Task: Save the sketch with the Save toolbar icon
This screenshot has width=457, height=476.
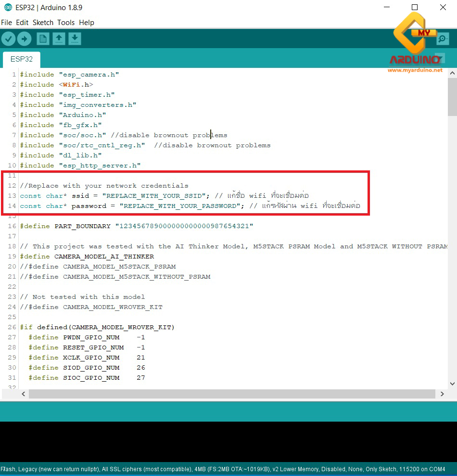Action: (x=75, y=39)
